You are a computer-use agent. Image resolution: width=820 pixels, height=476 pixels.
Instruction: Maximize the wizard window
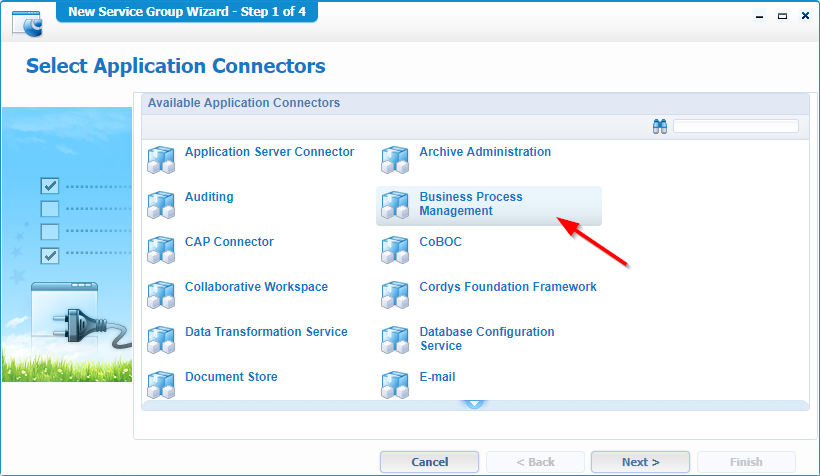click(782, 16)
